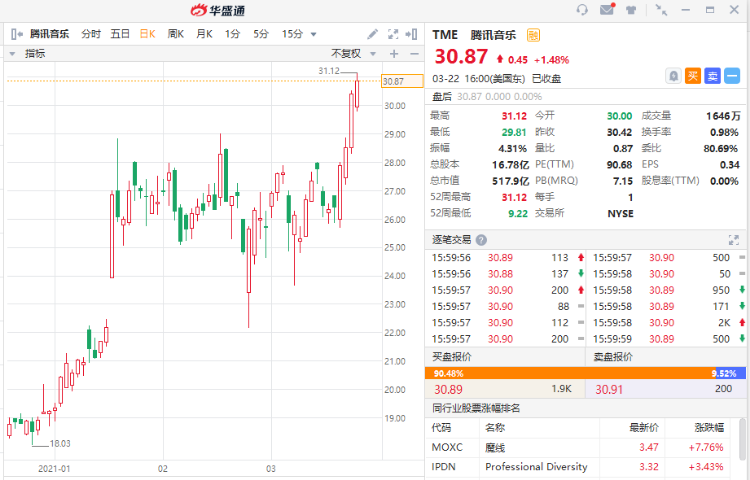Select the 1分 interval tab
The height and width of the screenshot is (480, 750).
(232, 34)
